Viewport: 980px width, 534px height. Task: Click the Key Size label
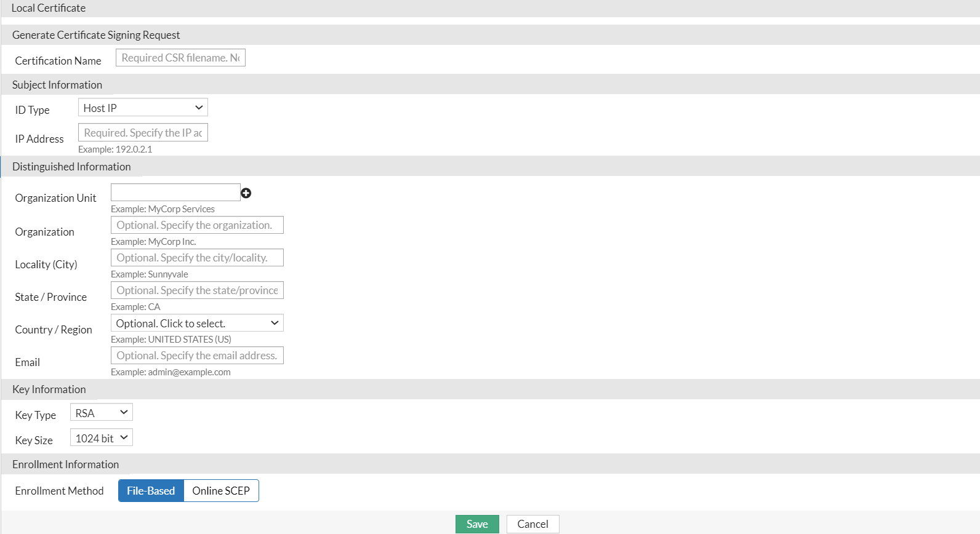34,440
